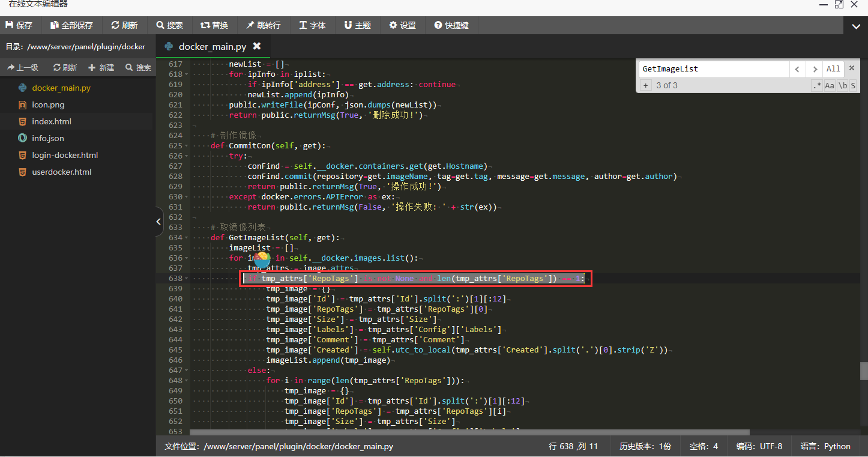Click the All matches button in find box
The image size is (868, 457).
[833, 69]
